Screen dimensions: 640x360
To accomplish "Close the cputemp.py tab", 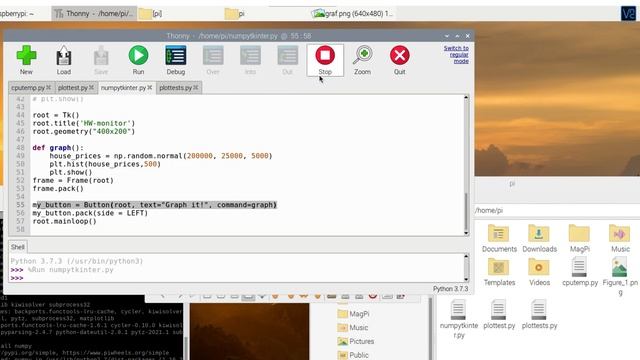I will click(49, 87).
